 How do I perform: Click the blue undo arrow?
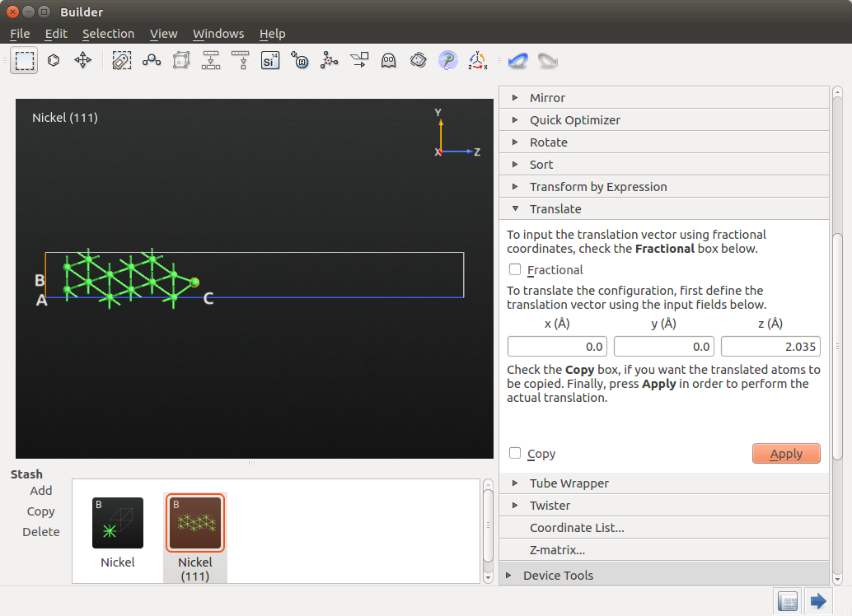(517, 60)
